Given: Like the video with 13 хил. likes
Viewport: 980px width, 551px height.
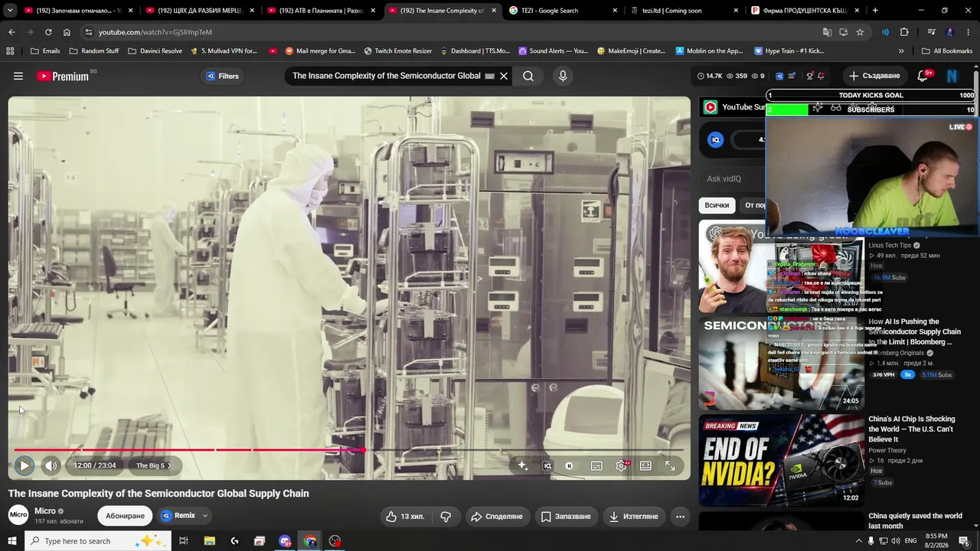Looking at the screenshot, I should (405, 517).
